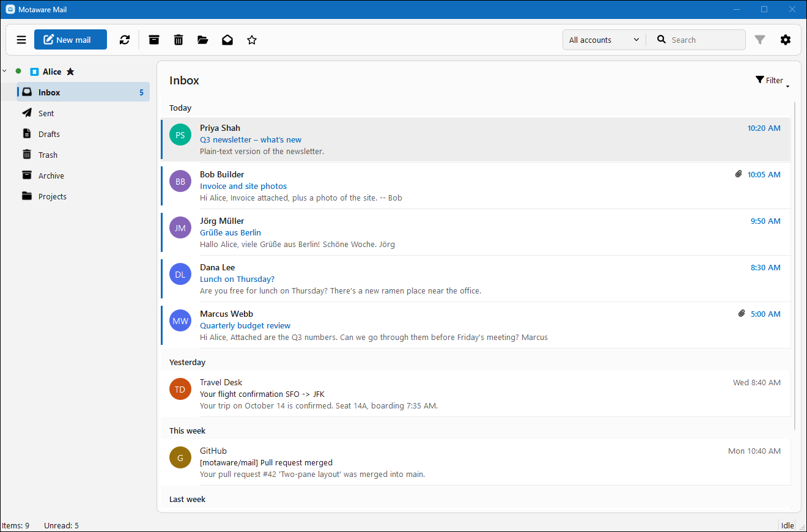Screen dimensions: 807x532
Task: Click the MW avatar for Marcus Webb
Action: pos(180,320)
